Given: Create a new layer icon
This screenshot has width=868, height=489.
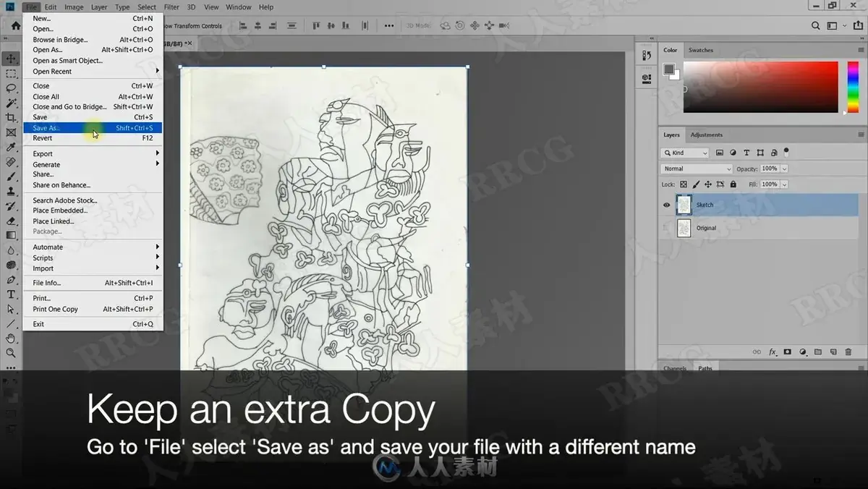Looking at the screenshot, I should (833, 352).
